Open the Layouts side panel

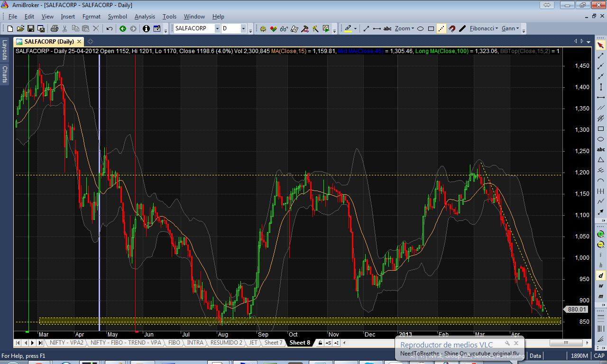(4, 50)
